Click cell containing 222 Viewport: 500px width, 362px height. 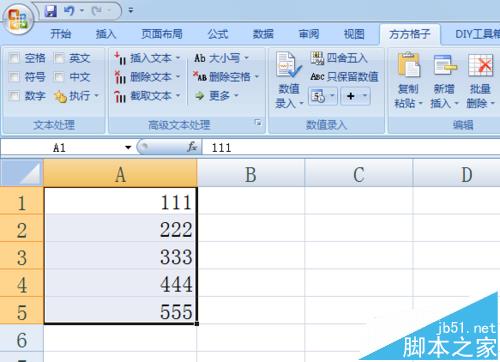120,229
